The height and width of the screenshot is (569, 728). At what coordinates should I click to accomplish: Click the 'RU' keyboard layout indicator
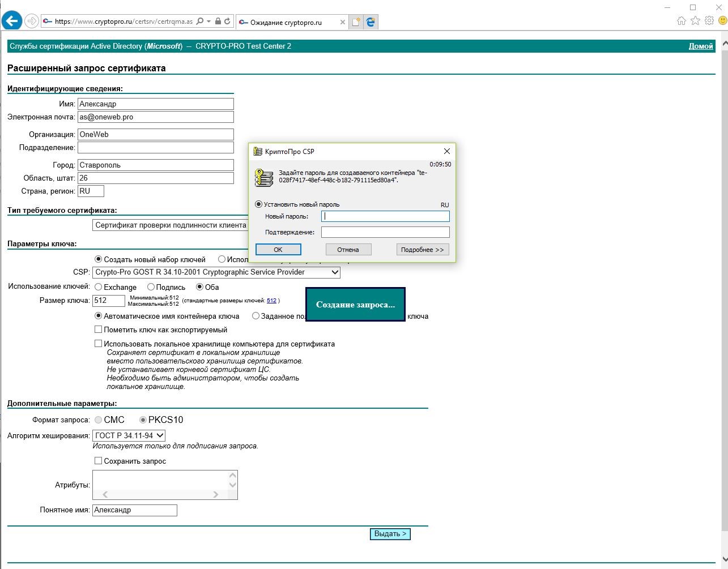445,205
